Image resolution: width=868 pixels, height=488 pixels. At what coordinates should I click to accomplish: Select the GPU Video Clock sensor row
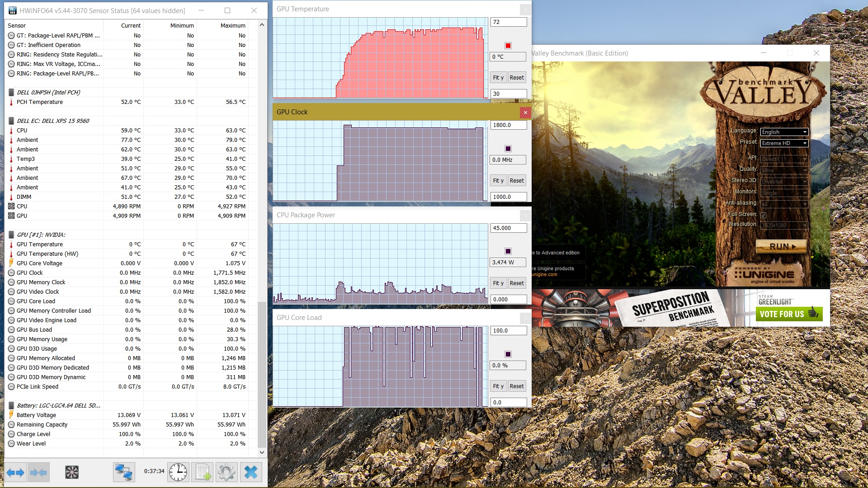tap(131, 292)
